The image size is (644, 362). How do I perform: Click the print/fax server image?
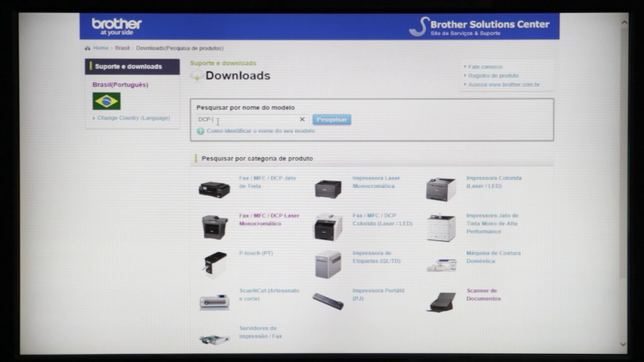(x=214, y=339)
